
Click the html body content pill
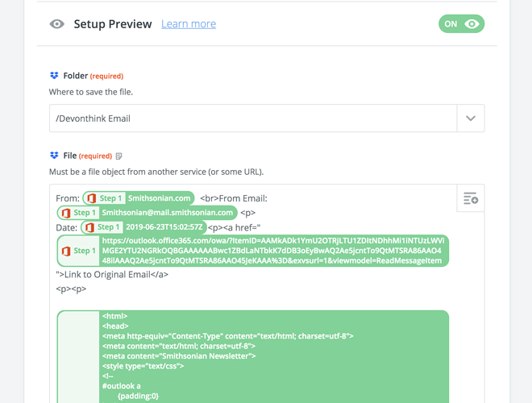253,356
